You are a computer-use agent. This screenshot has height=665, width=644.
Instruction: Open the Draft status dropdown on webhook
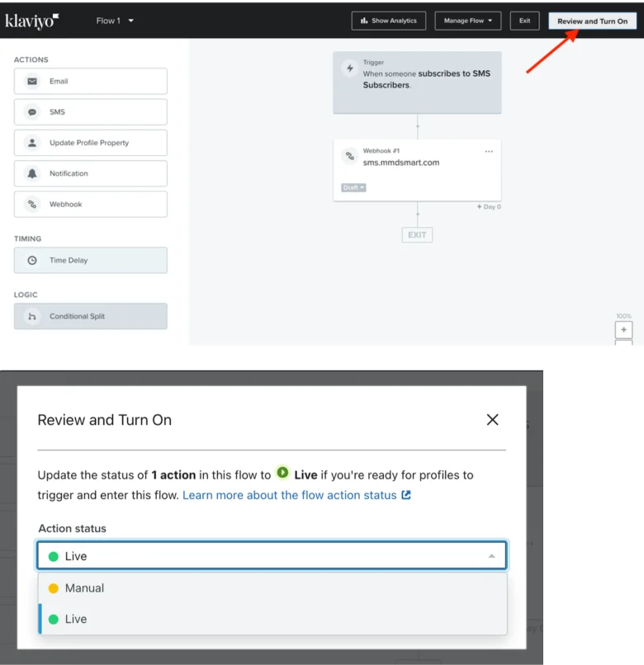pyautogui.click(x=353, y=187)
